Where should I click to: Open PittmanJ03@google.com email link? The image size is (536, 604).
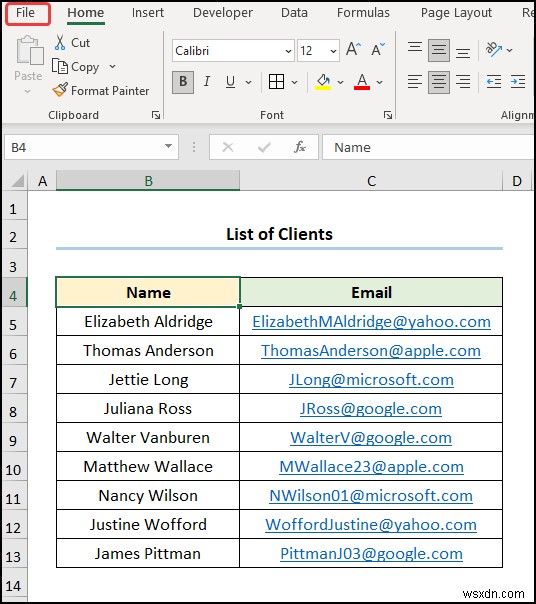point(371,554)
